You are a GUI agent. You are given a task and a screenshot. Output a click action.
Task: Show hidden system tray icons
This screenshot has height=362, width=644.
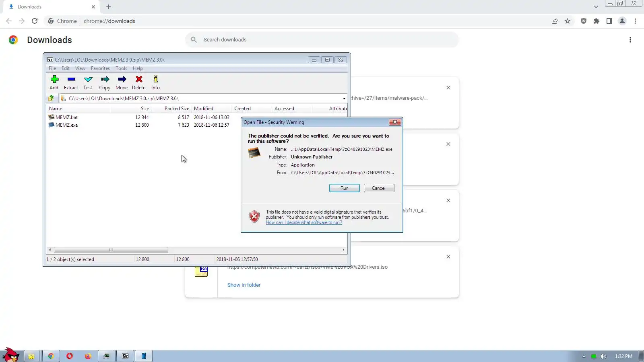click(x=584, y=356)
